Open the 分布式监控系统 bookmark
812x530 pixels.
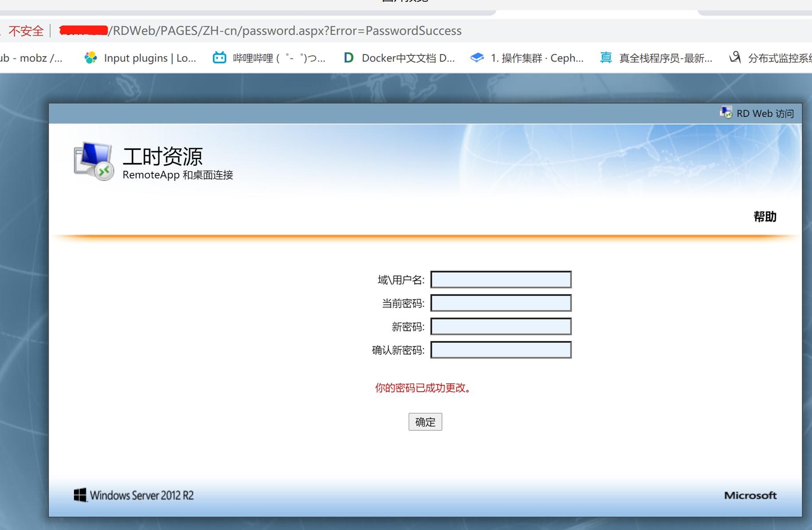click(771, 58)
